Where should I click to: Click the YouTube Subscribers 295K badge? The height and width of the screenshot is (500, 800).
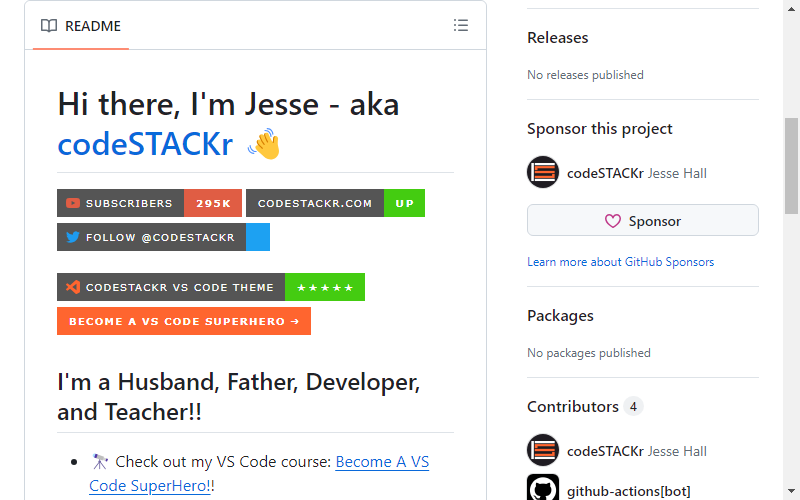click(x=149, y=203)
